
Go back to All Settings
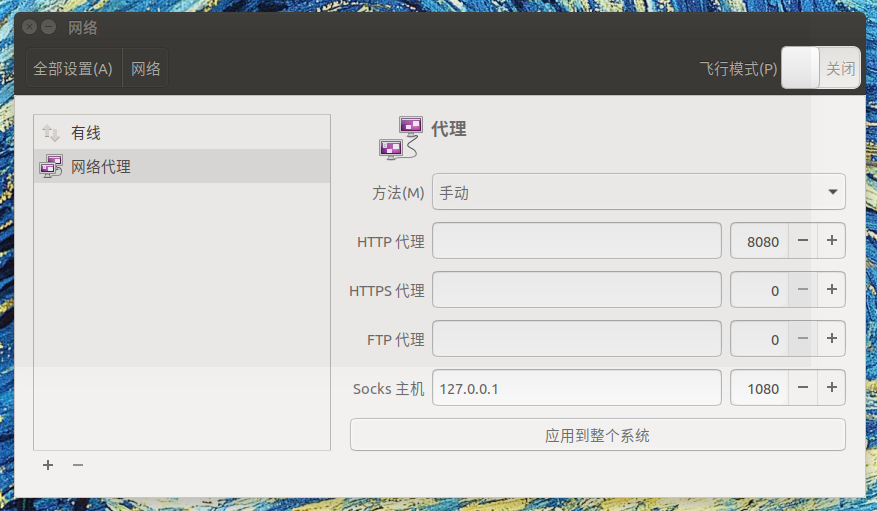[x=73, y=69]
